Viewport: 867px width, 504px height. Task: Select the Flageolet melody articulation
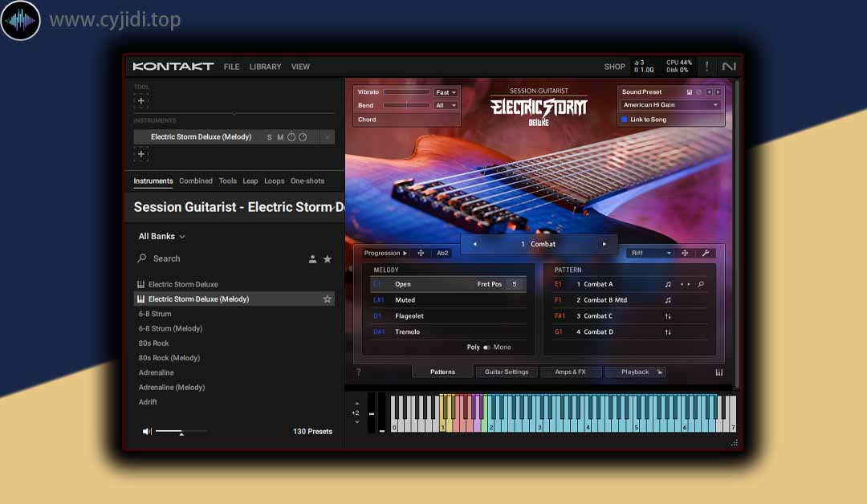pos(448,316)
